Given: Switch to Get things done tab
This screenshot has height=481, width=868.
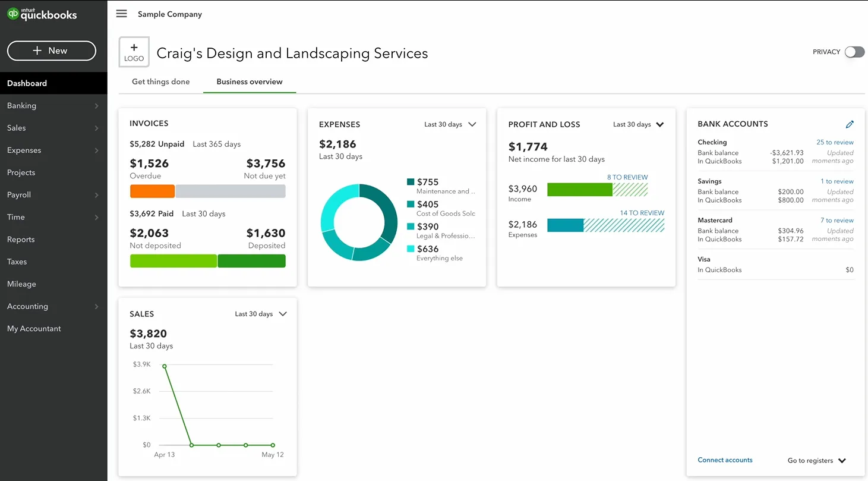Looking at the screenshot, I should 161,81.
